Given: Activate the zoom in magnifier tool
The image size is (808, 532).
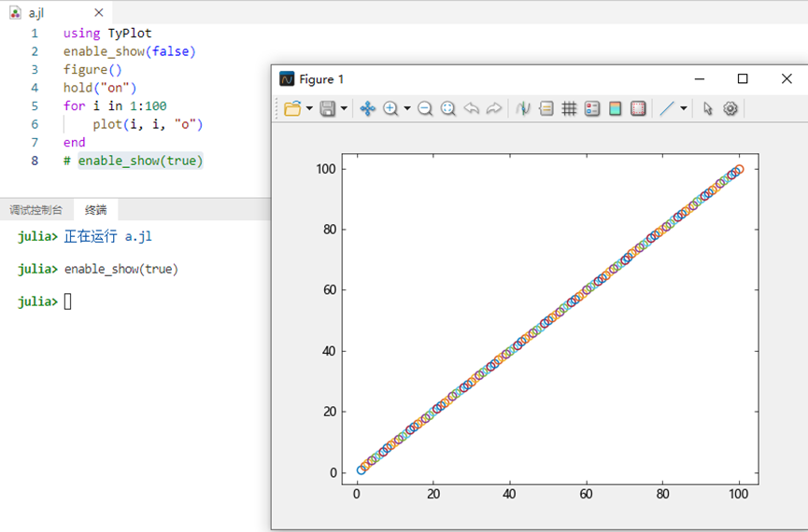Looking at the screenshot, I should coord(390,108).
